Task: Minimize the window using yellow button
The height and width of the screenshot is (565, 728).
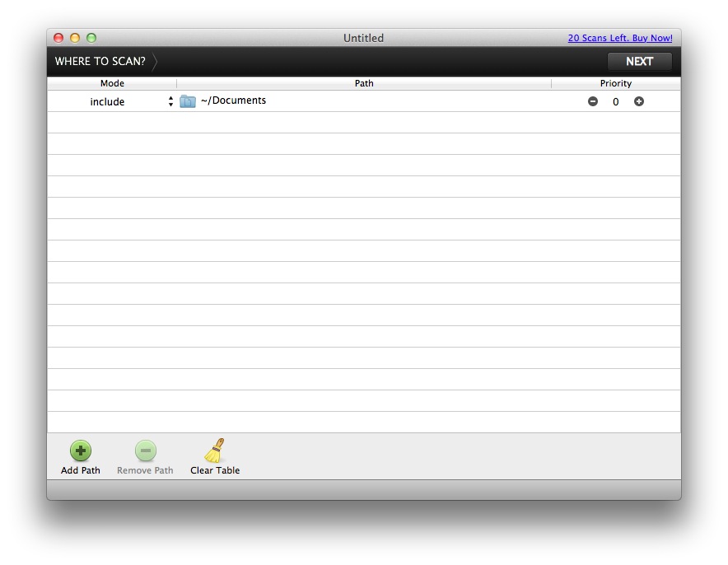Action: pos(75,38)
